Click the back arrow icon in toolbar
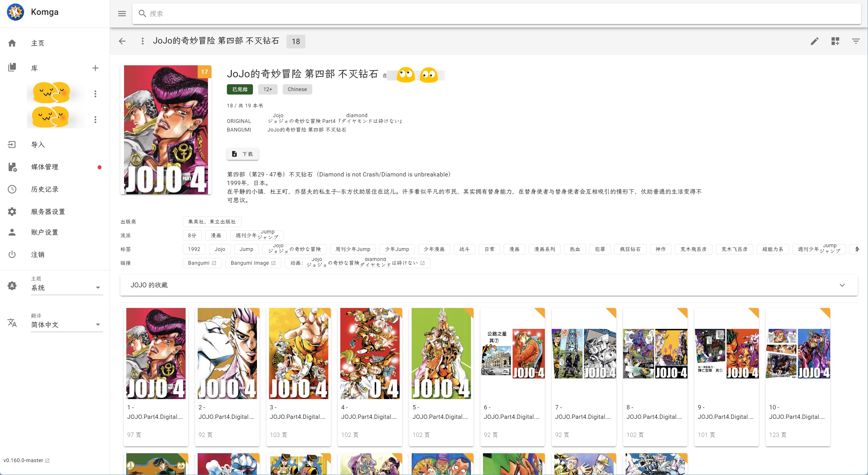Image resolution: width=868 pixels, height=475 pixels. coord(122,41)
